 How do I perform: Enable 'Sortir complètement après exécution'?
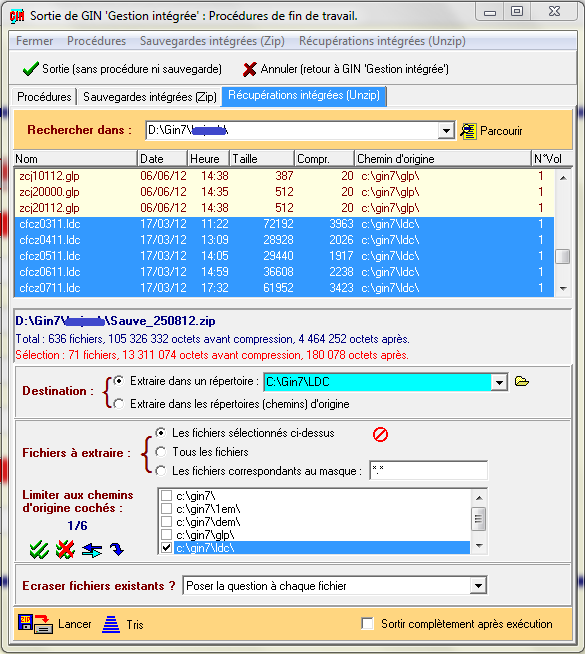[x=367, y=624]
